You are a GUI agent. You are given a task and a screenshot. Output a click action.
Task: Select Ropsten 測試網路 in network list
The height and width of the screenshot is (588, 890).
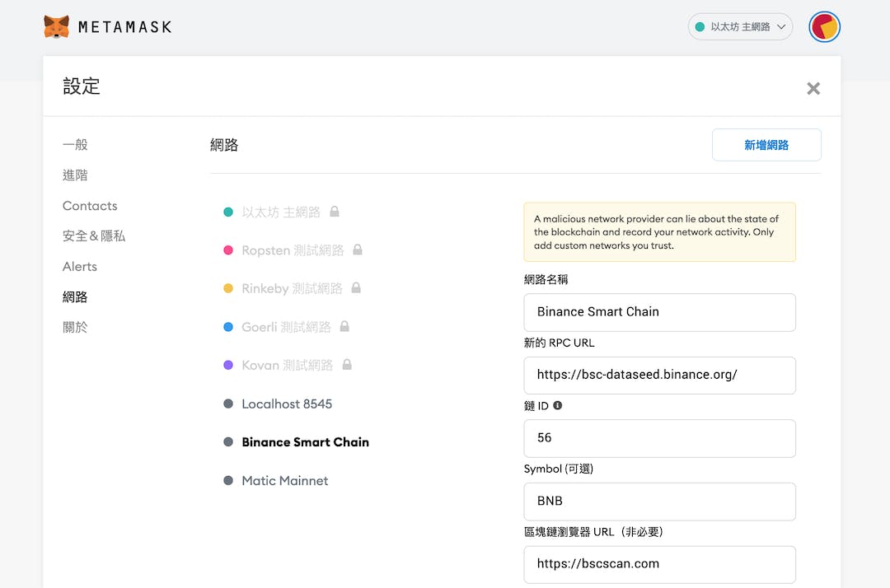[293, 250]
